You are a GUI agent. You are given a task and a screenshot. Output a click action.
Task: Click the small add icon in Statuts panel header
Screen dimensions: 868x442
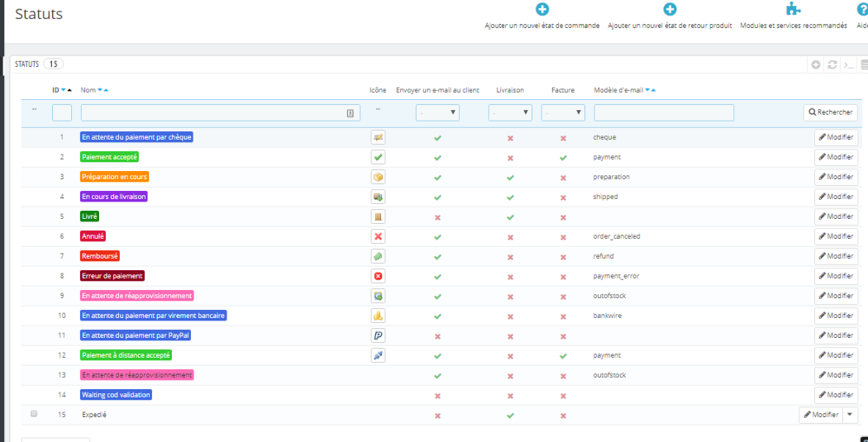coord(816,64)
